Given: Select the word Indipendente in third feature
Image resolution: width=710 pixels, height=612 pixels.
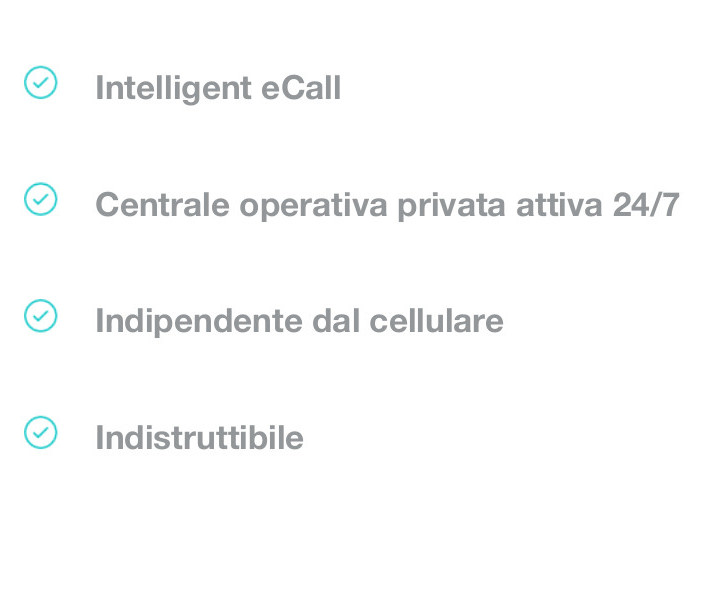Looking at the screenshot, I should coord(199,322).
